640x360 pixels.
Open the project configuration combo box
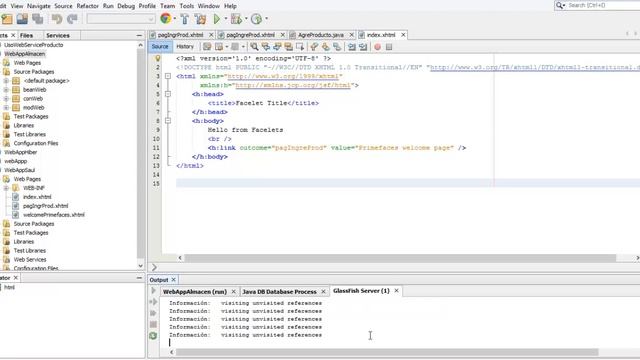(x=121, y=19)
